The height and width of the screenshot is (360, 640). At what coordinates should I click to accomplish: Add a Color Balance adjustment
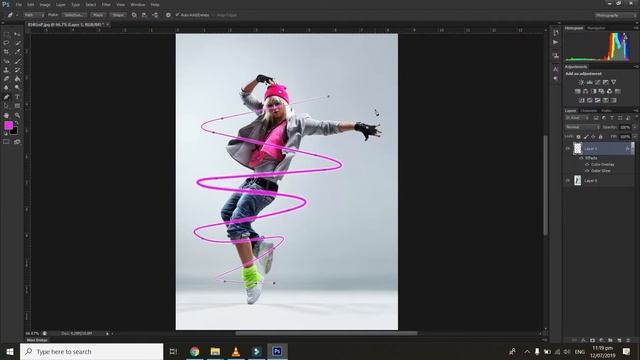585,91
